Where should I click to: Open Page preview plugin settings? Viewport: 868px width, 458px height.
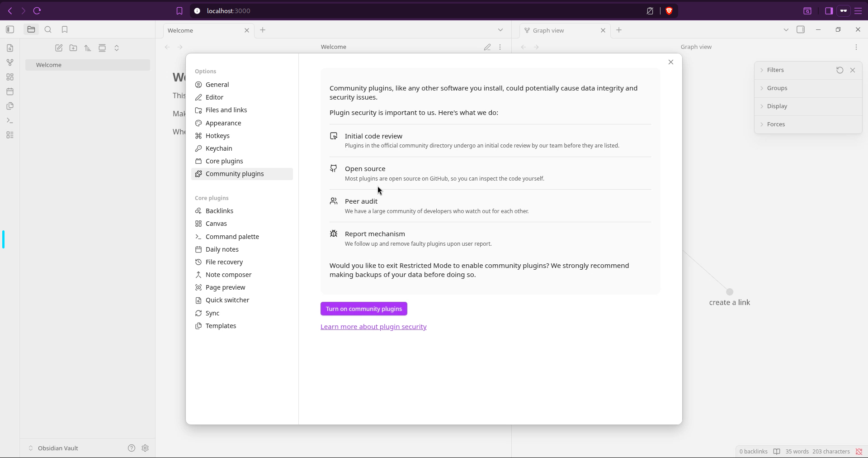point(242,287)
